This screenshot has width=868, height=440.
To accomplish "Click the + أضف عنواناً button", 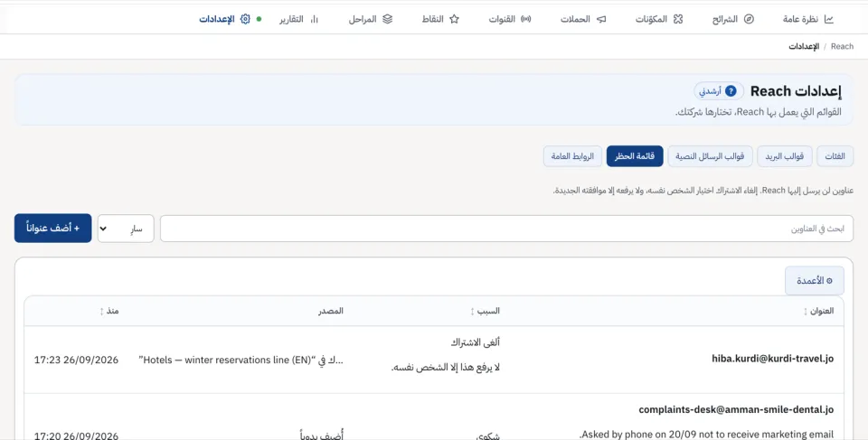I will [53, 228].
